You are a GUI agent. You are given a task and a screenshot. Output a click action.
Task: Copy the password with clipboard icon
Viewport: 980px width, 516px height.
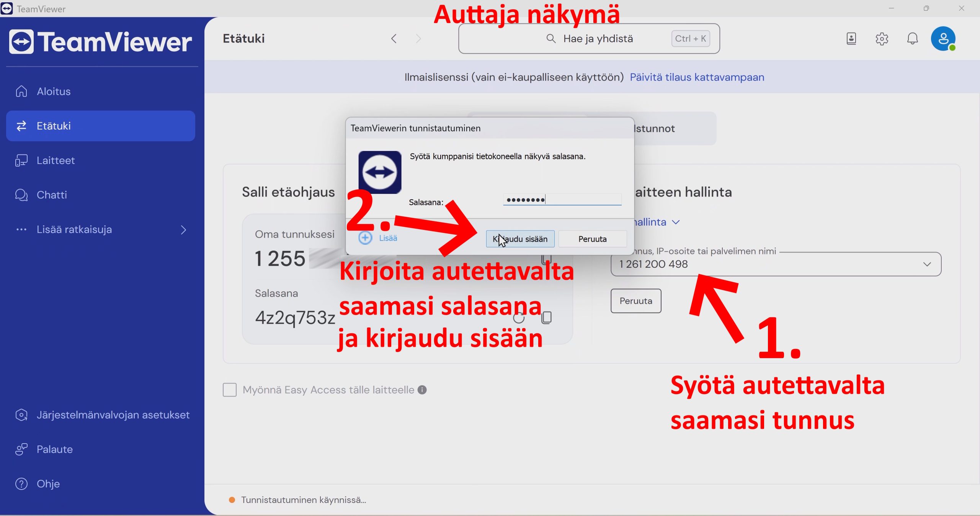[x=547, y=318]
